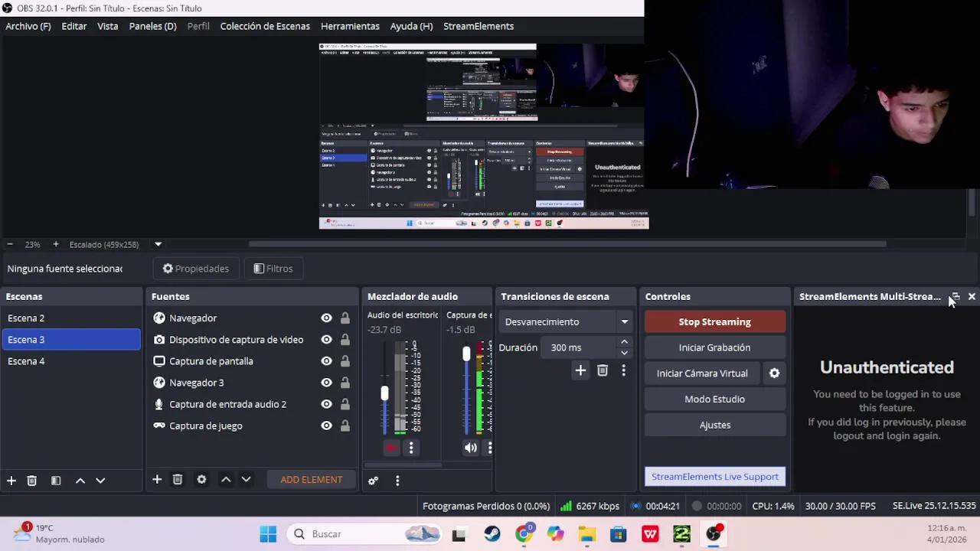Hide the Captura de juego source
Viewport: 980px width, 551px height.
coord(326,425)
